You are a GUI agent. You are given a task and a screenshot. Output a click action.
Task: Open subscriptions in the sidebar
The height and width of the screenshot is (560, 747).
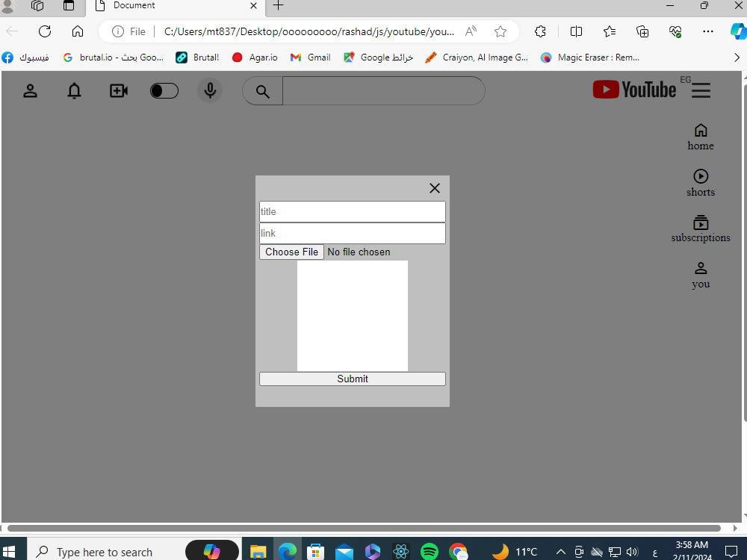tap(701, 229)
